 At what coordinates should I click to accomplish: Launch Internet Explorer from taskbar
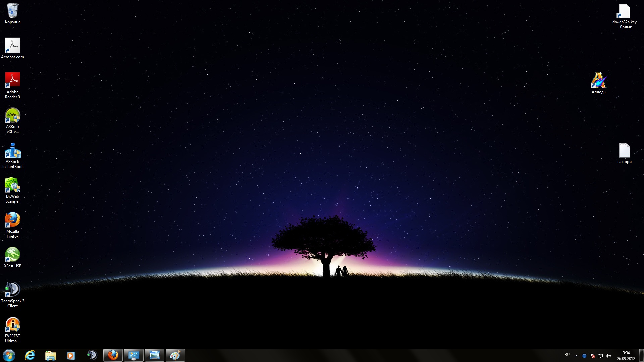(30, 355)
